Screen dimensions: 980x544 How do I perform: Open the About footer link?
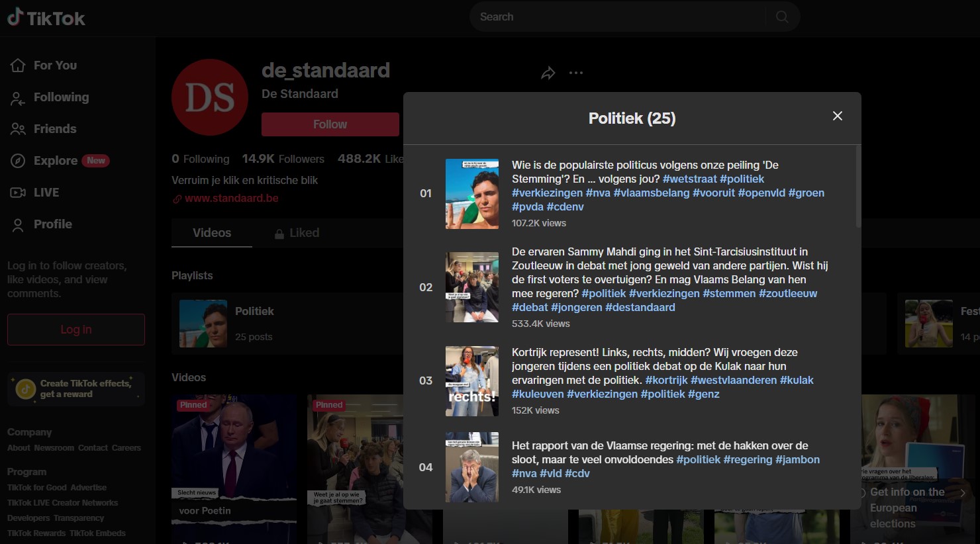point(19,448)
